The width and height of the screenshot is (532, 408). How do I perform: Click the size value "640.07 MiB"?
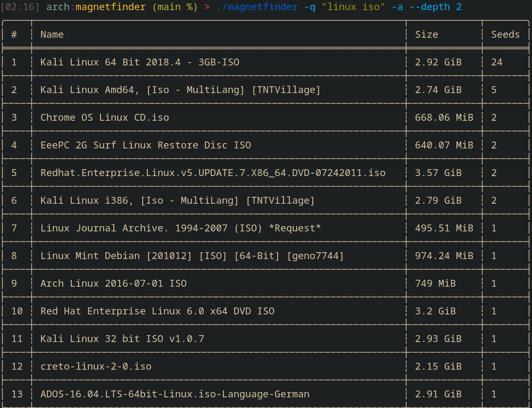[x=444, y=145]
